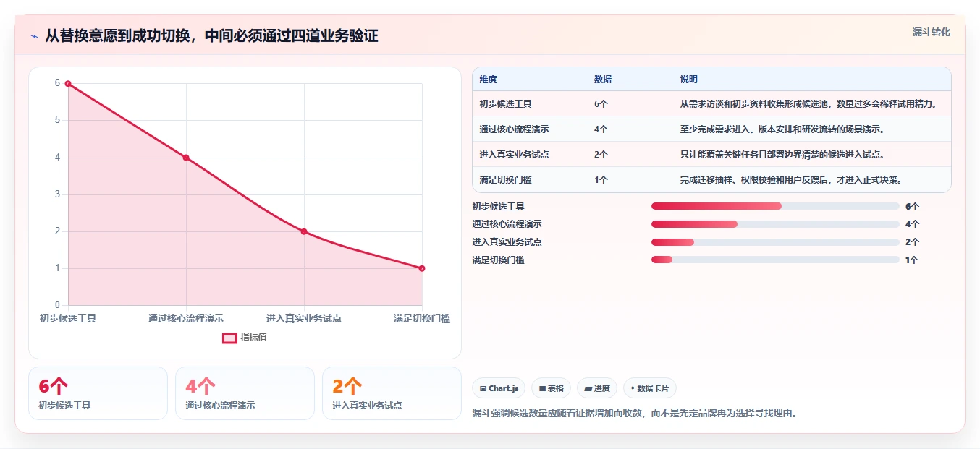This screenshot has width=980, height=449.
Task: Open the 2个 进入真实业务试点 stat card
Action: tap(392, 393)
